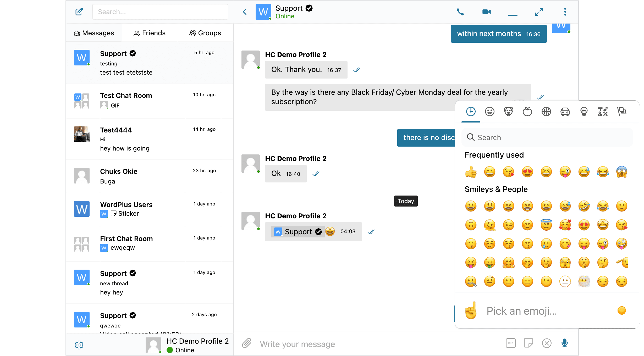Image resolution: width=644 pixels, height=356 pixels.
Task: Click the emoji Search field
Action: (x=547, y=137)
